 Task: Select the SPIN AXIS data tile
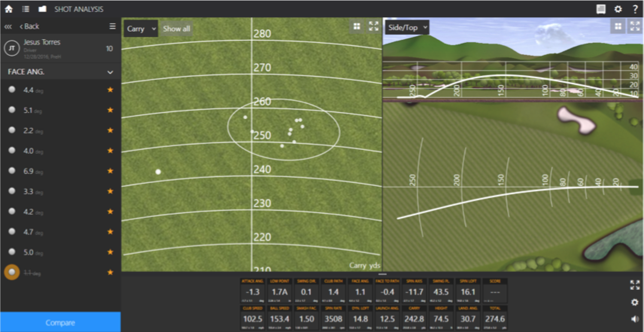click(x=414, y=291)
